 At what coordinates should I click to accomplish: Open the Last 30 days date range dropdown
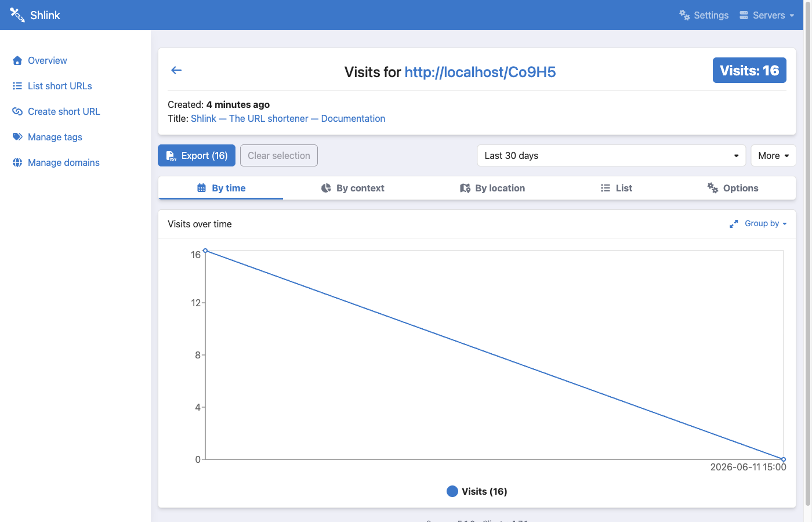pyautogui.click(x=611, y=155)
